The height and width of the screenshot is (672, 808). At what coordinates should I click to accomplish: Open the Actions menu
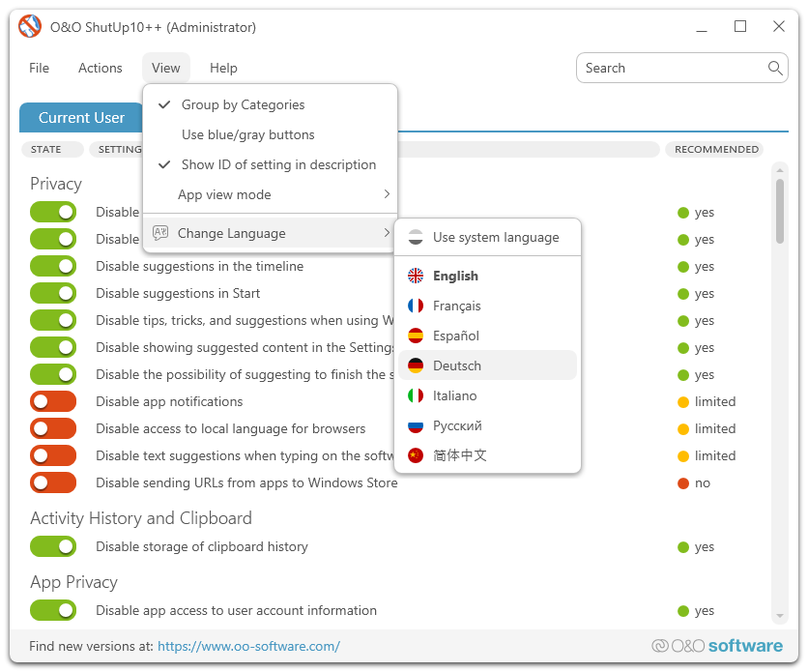pyautogui.click(x=101, y=68)
